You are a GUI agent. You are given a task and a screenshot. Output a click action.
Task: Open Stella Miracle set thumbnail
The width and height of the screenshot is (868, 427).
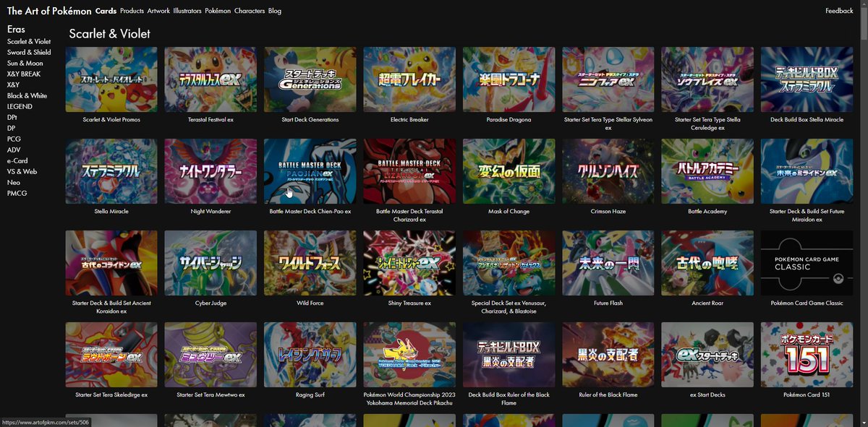click(x=111, y=171)
